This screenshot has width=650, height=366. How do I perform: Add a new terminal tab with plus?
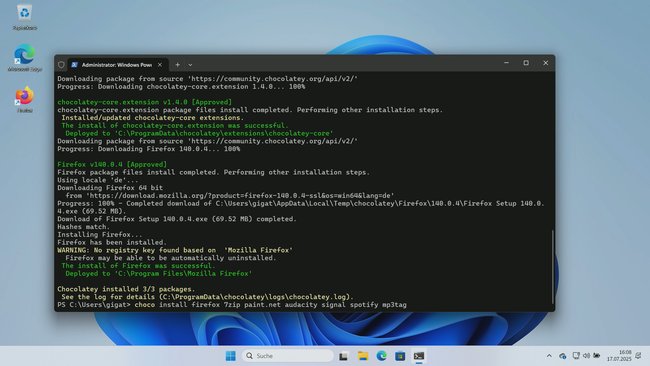click(x=177, y=65)
